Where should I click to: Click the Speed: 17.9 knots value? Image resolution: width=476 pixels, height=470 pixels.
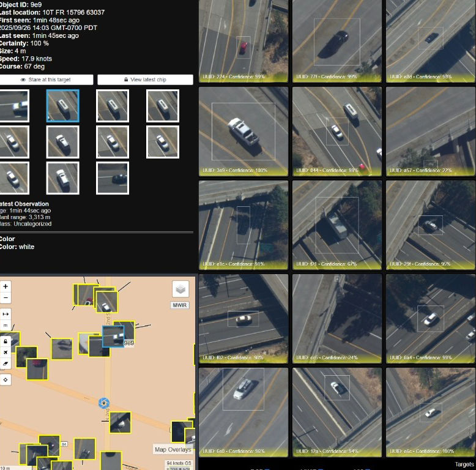(x=26, y=59)
